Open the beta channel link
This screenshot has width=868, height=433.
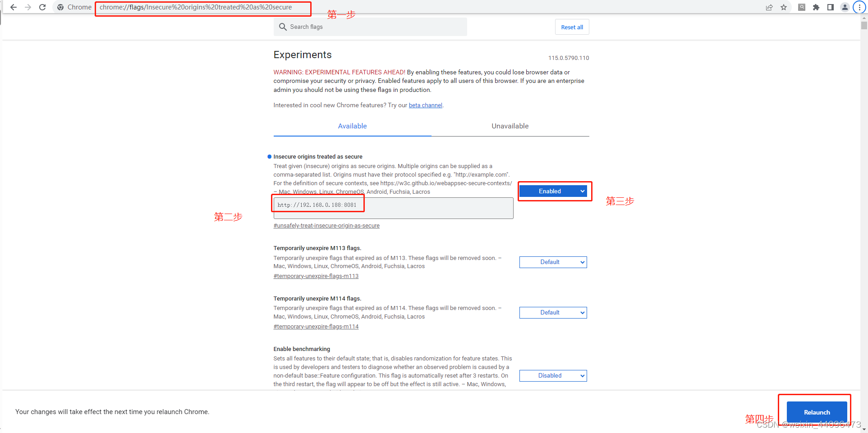click(x=425, y=105)
